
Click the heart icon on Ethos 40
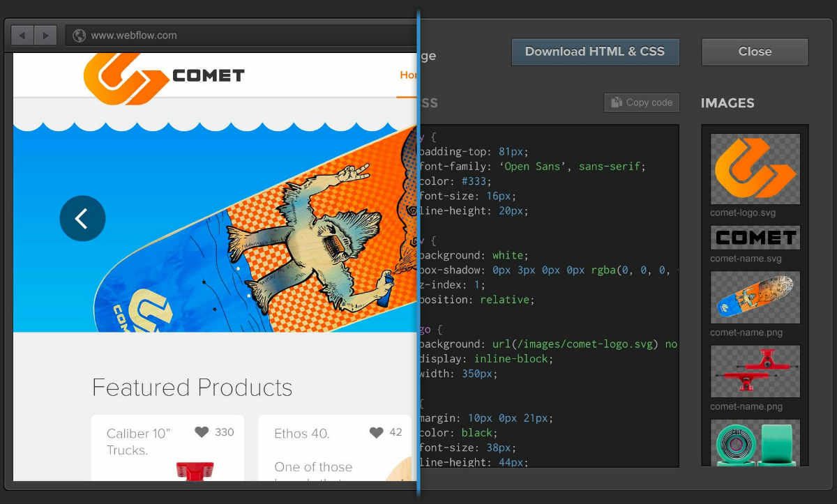(x=377, y=432)
